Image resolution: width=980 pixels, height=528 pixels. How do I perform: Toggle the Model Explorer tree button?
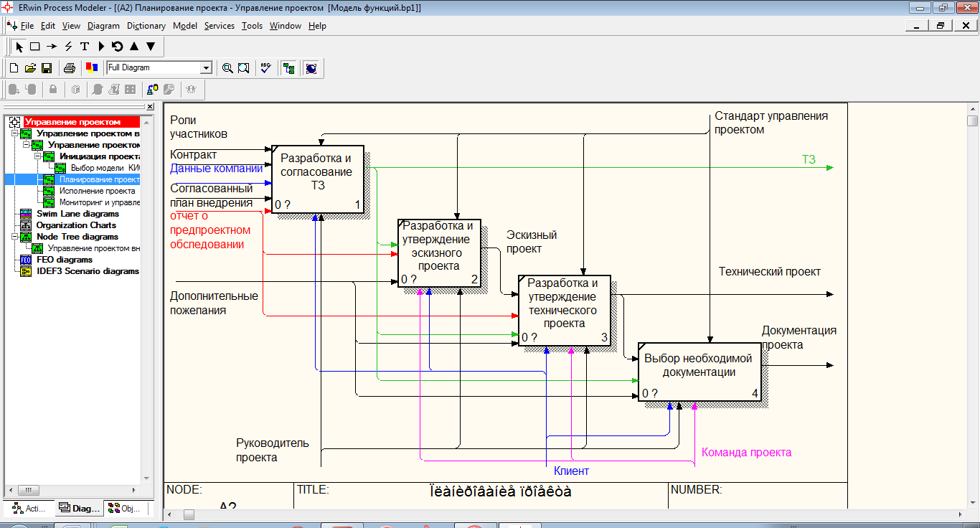(x=288, y=68)
